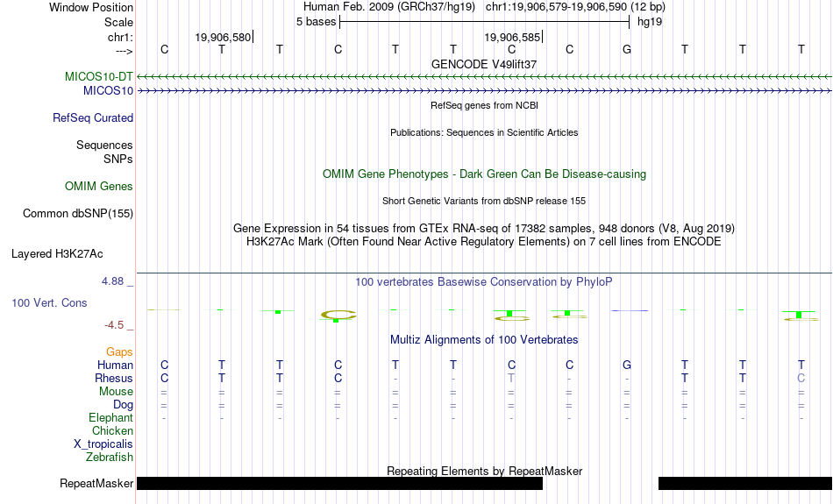Select the X_tropicalis species row label

103,444
